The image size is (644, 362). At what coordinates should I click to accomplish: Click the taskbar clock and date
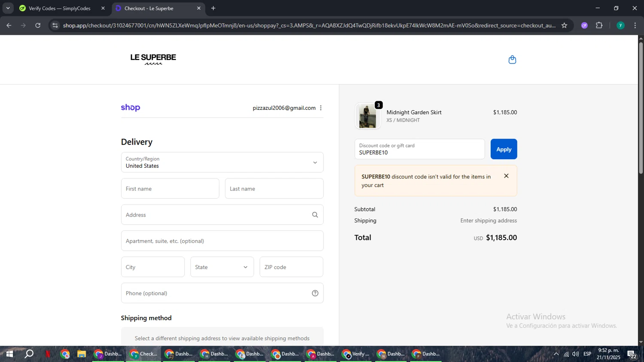tap(608, 354)
